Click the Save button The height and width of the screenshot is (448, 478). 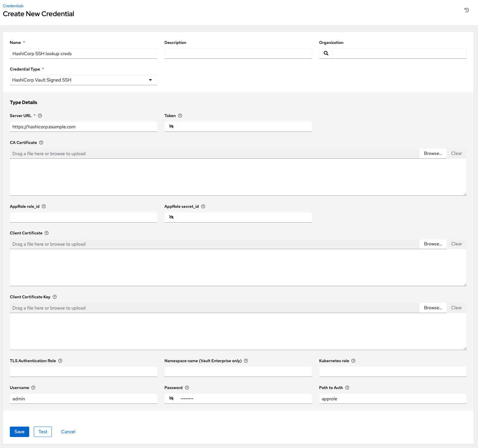(x=19, y=432)
